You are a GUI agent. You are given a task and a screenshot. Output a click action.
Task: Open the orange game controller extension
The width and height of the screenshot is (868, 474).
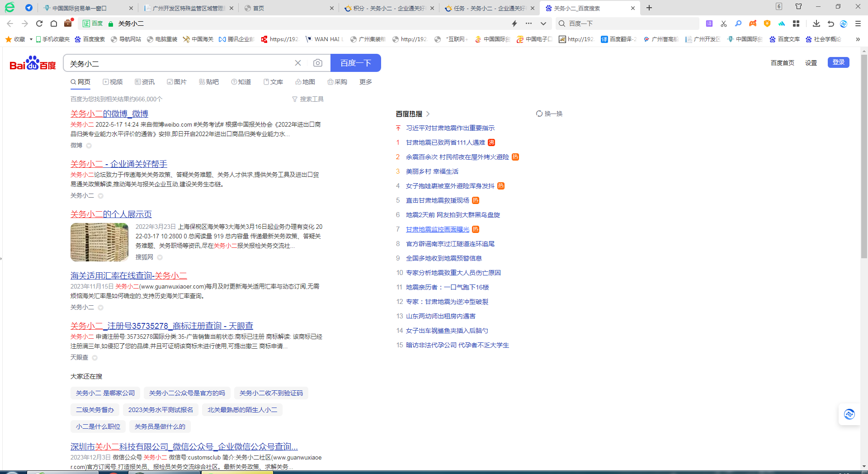click(x=753, y=24)
